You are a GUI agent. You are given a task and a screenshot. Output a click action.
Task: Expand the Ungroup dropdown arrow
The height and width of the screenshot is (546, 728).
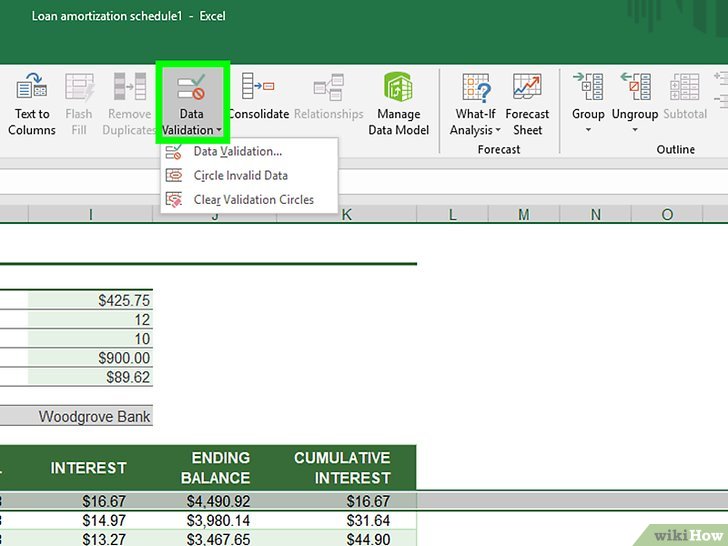click(635, 130)
